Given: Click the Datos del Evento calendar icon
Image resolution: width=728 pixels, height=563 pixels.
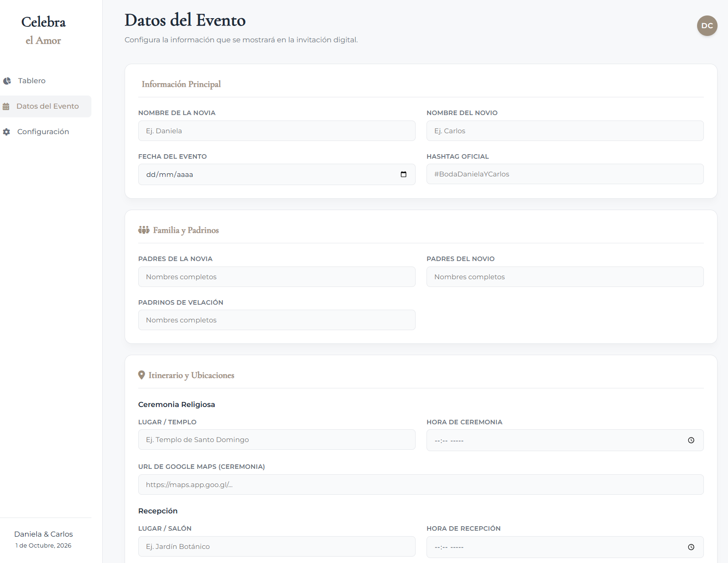Looking at the screenshot, I should point(6,106).
